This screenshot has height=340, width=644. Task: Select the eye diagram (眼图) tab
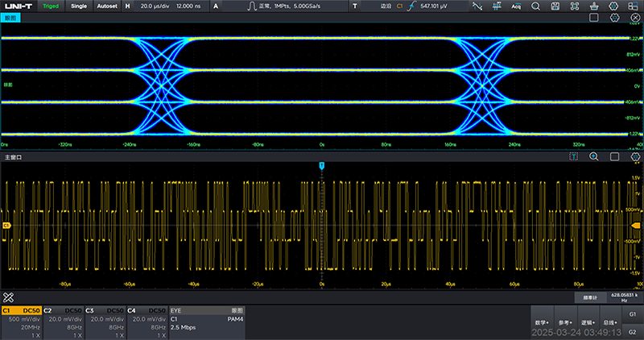(10, 18)
